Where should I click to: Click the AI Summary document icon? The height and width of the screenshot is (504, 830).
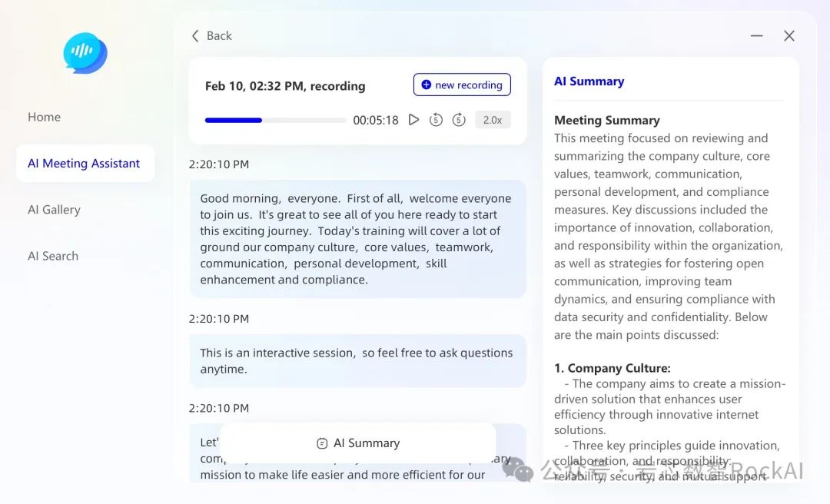(322, 443)
